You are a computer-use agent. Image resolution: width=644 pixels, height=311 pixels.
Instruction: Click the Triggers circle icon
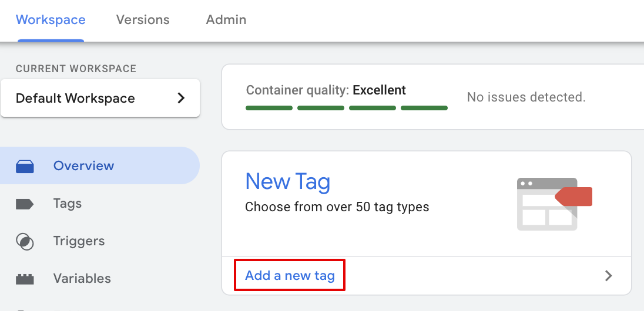(25, 242)
